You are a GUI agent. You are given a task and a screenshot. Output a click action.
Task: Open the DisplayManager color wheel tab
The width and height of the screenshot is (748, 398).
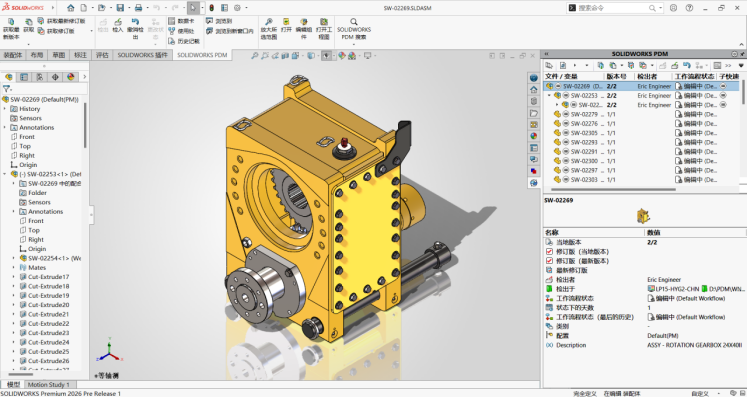pyautogui.click(x=71, y=77)
